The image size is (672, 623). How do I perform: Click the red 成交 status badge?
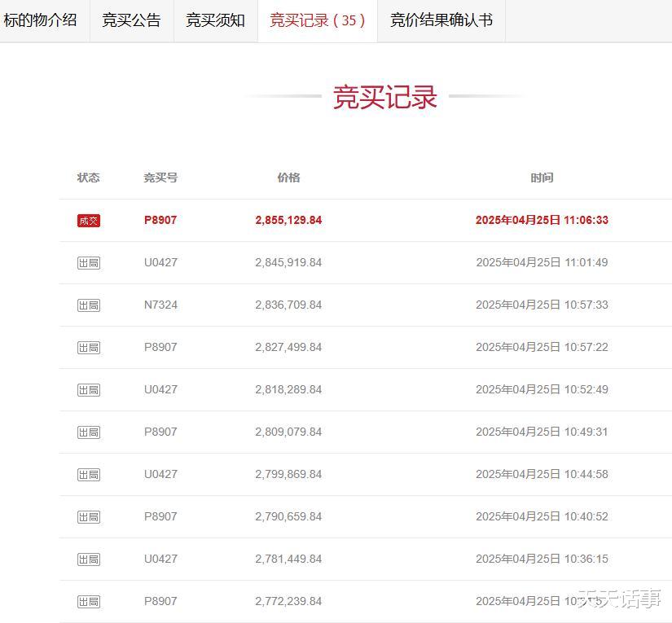click(x=89, y=220)
